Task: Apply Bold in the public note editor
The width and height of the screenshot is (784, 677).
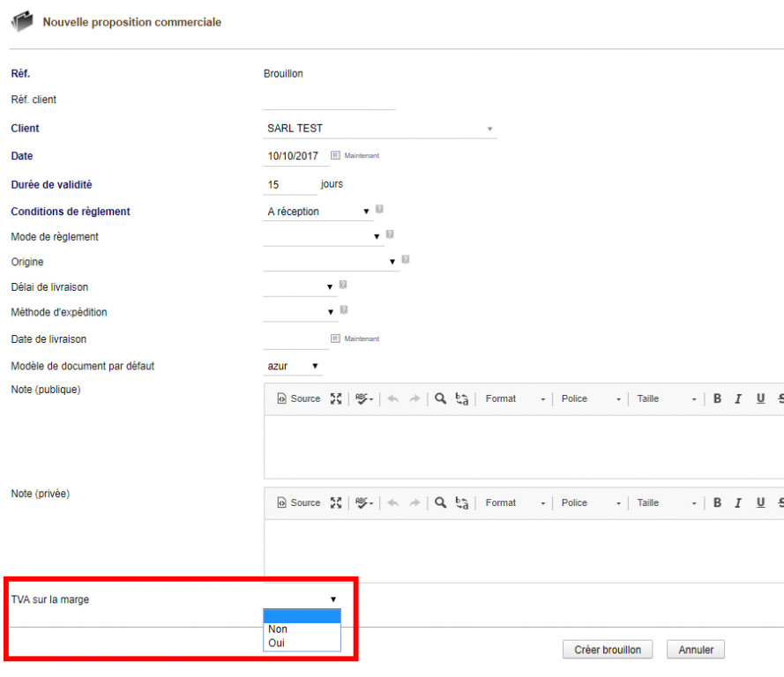Action: (718, 398)
